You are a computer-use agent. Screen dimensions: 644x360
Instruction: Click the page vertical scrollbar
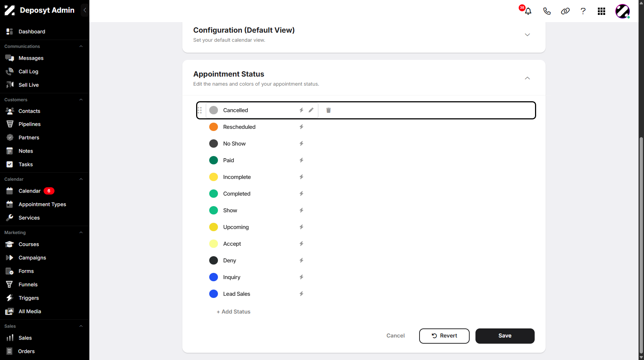point(641,245)
